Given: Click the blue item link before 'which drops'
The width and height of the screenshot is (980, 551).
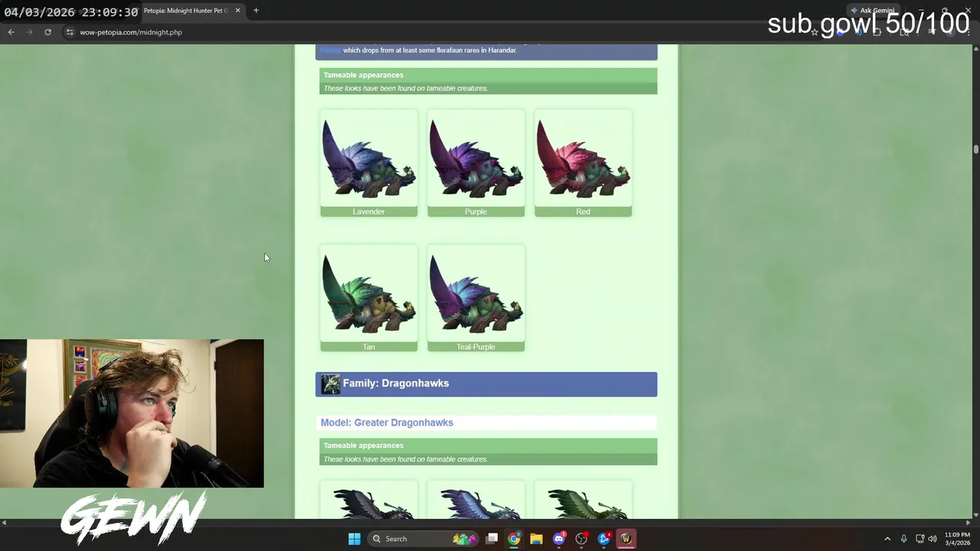Looking at the screenshot, I should 330,51.
